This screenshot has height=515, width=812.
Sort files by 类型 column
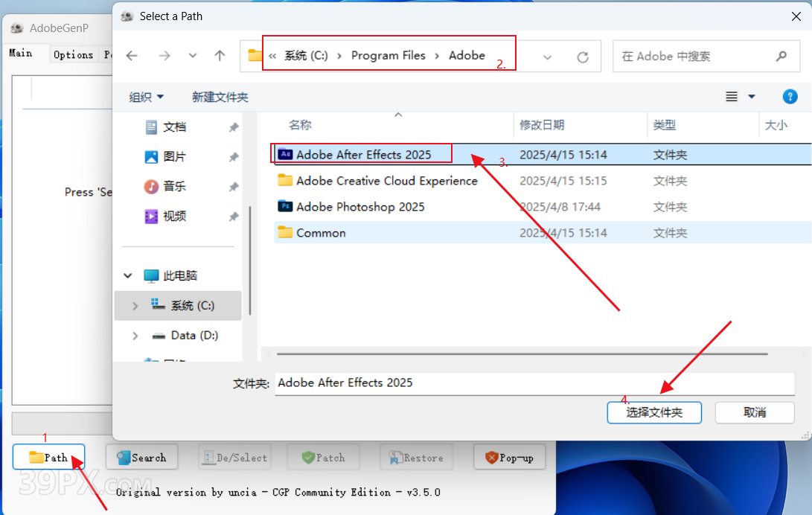[664, 125]
